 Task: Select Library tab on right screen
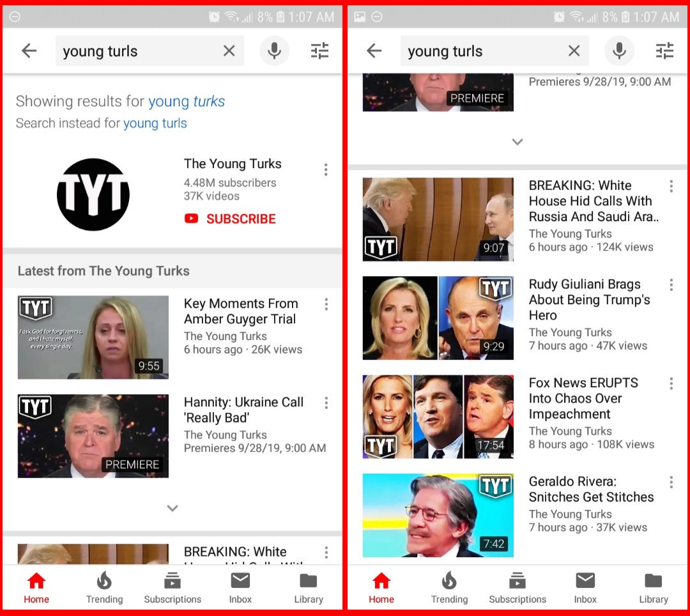(654, 588)
